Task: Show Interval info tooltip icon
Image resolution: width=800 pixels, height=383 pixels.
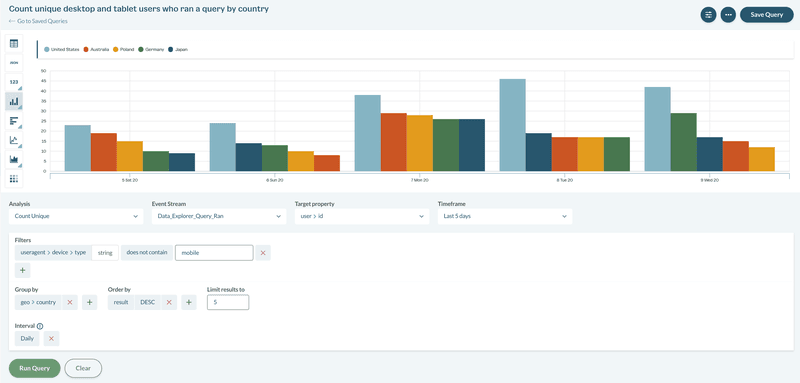Action: 40,326
